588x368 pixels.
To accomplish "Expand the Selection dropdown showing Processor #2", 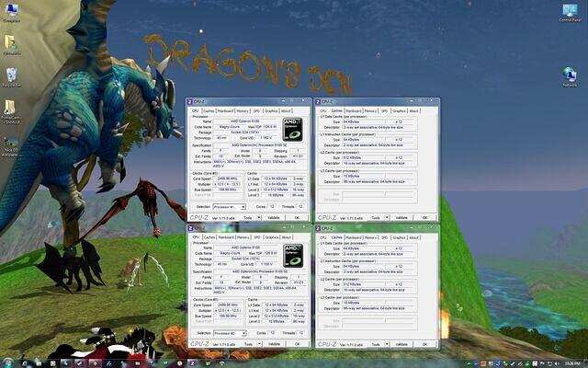I will point(229,333).
